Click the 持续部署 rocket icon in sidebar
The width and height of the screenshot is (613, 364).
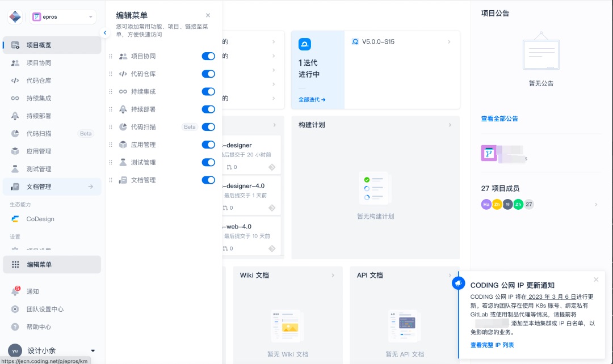tap(15, 116)
